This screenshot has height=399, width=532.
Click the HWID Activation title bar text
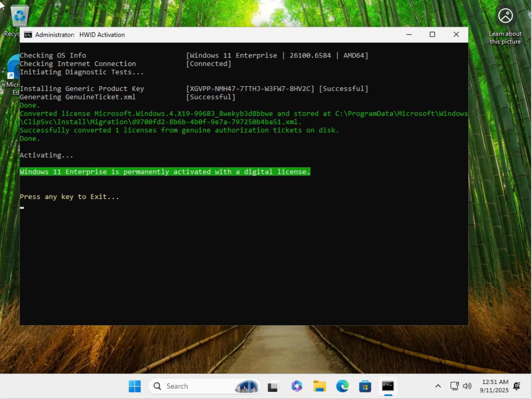point(80,35)
